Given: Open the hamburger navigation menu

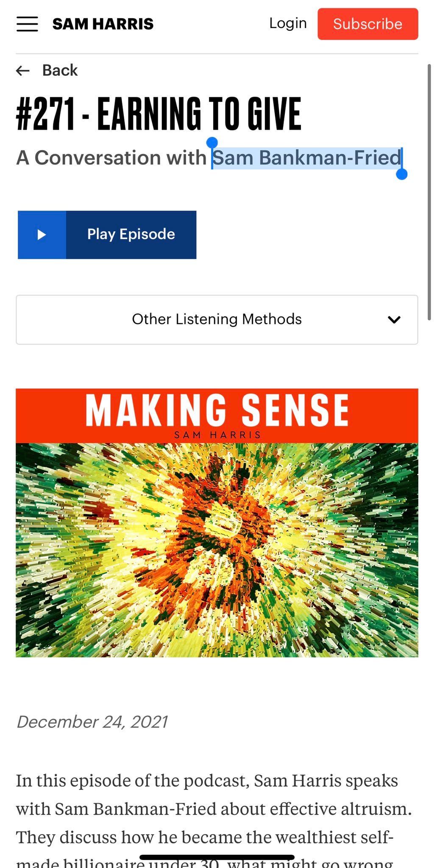Looking at the screenshot, I should [x=27, y=24].
